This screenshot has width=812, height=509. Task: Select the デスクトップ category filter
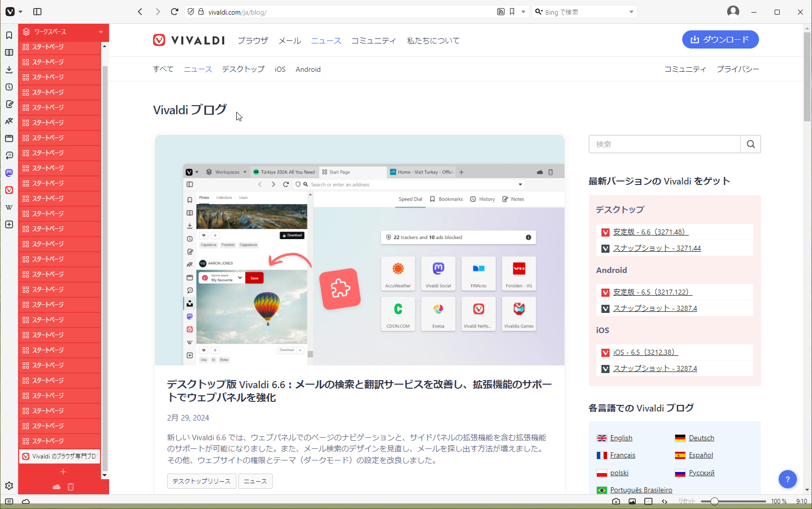(243, 69)
